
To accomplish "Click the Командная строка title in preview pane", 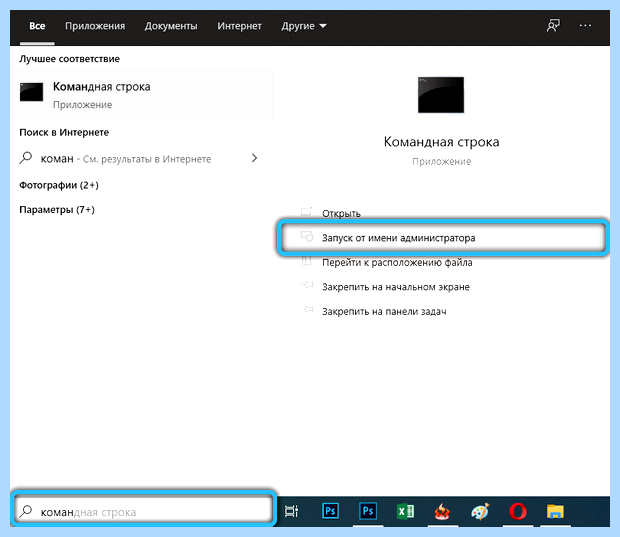I will tap(441, 142).
